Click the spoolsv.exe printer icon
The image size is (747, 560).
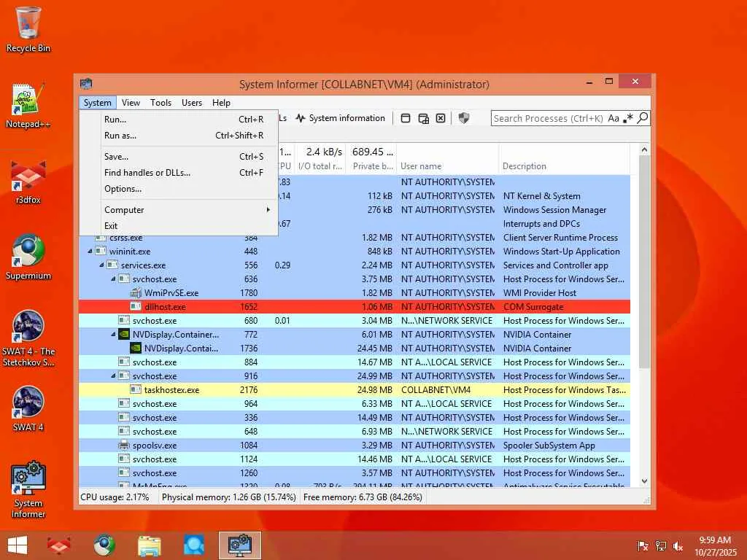tap(124, 445)
